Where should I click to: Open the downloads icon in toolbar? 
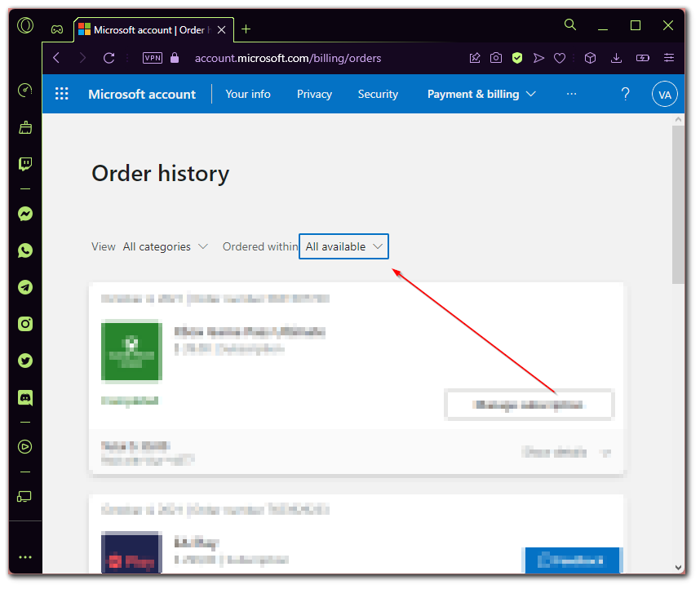pos(616,58)
